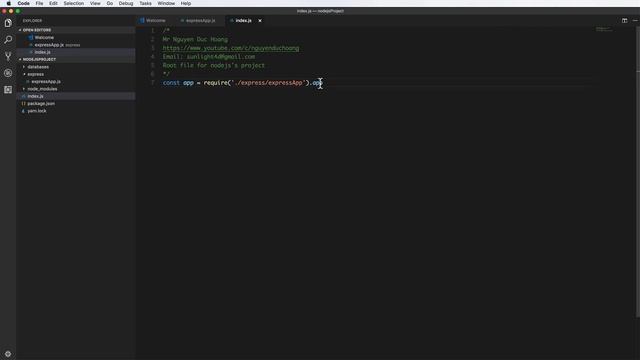Click the YouTube URL in the comment
The height and width of the screenshot is (360, 640).
tap(231, 48)
